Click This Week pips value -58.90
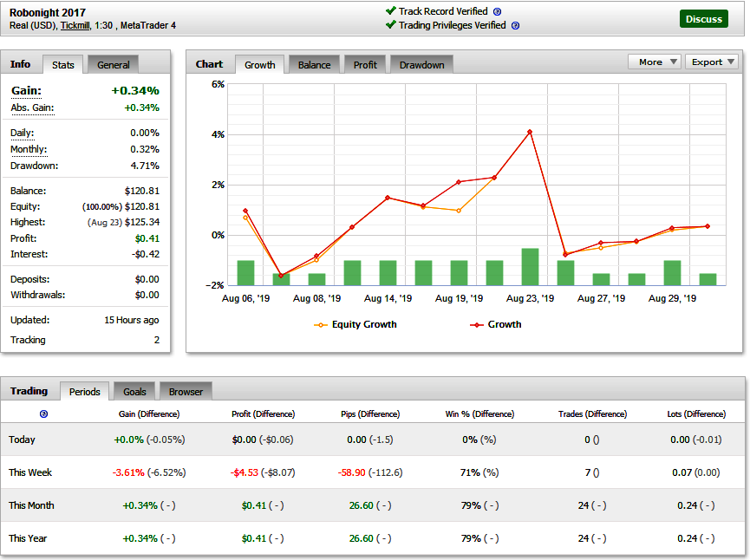The image size is (750, 560). point(351,473)
